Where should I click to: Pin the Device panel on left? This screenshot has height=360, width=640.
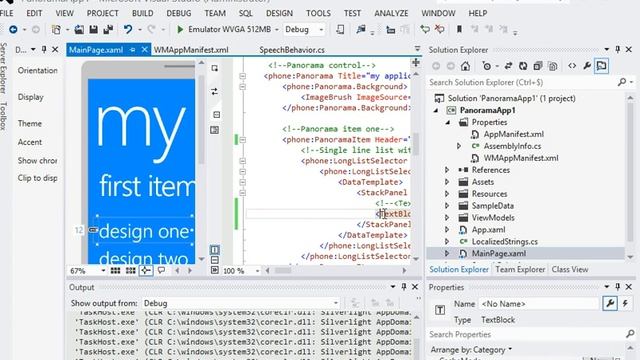point(44,49)
